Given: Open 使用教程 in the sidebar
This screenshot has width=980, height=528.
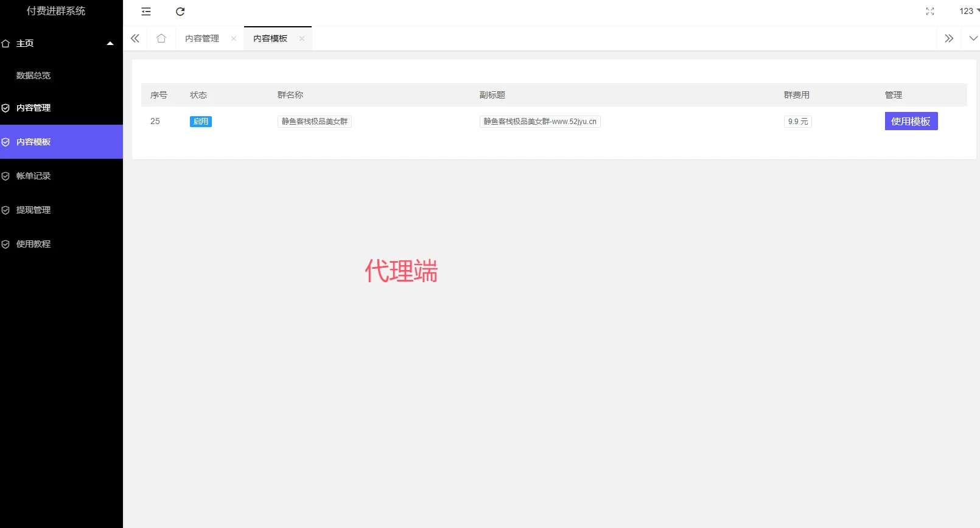Looking at the screenshot, I should [x=33, y=244].
